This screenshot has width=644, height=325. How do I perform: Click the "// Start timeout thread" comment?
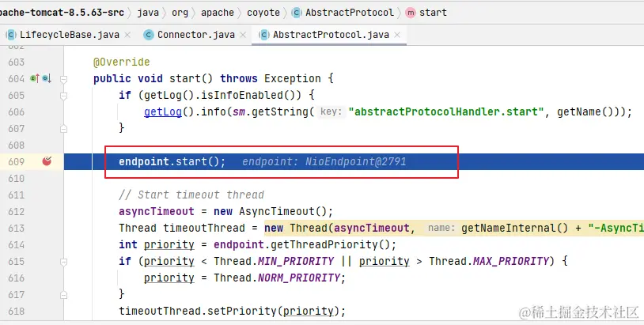[x=191, y=195]
